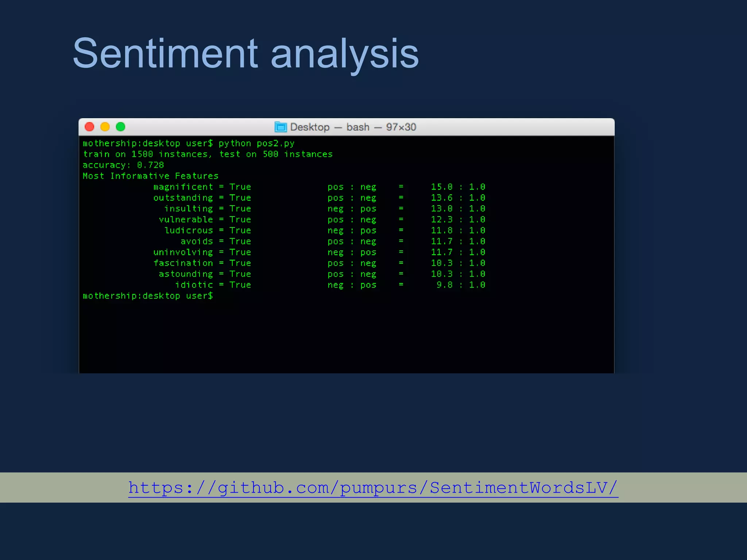Viewport: 747px width, 560px height.
Task: Click the 'Most Informative Features' header line
Action: [x=150, y=176]
